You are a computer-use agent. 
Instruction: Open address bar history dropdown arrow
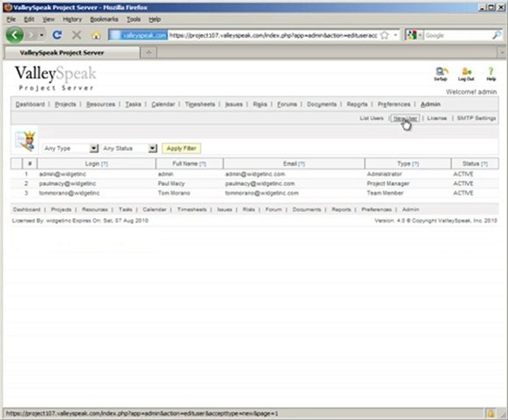395,35
